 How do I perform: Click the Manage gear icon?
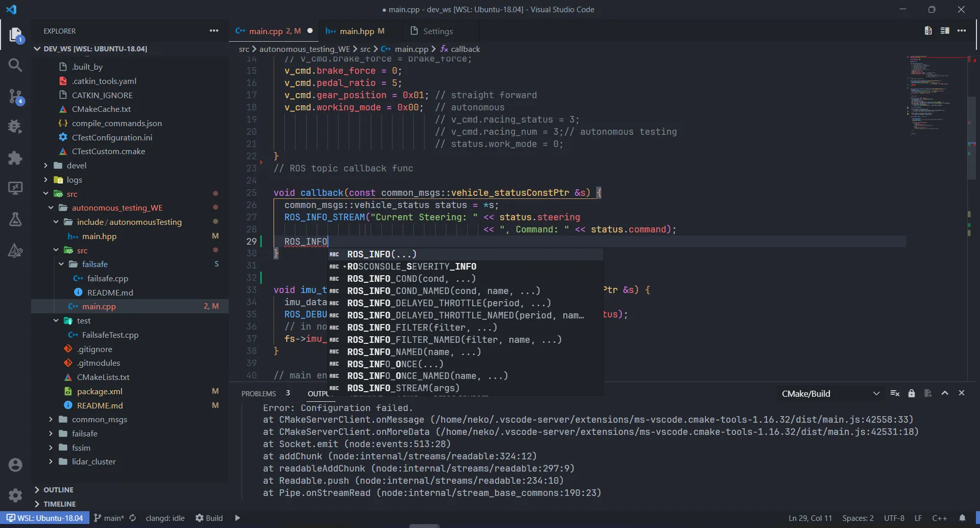click(x=15, y=495)
